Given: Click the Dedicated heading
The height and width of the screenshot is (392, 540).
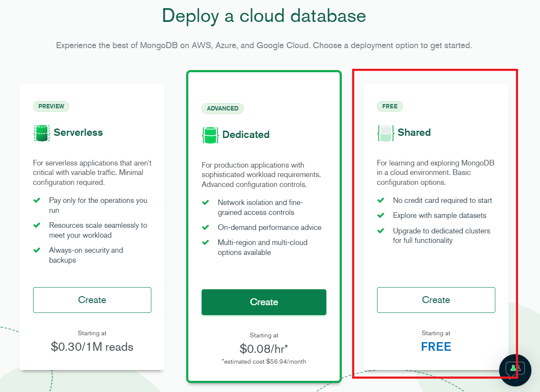Looking at the screenshot, I should pos(246,135).
